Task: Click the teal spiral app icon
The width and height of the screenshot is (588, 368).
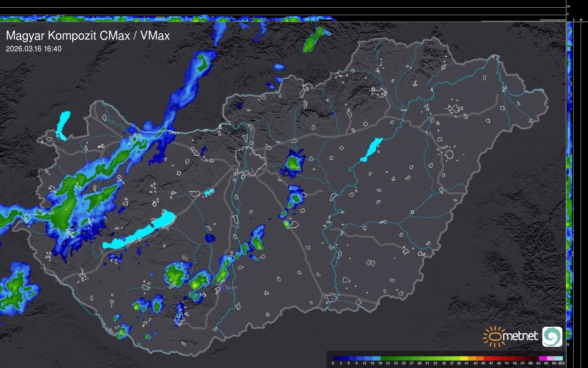Action: click(552, 336)
